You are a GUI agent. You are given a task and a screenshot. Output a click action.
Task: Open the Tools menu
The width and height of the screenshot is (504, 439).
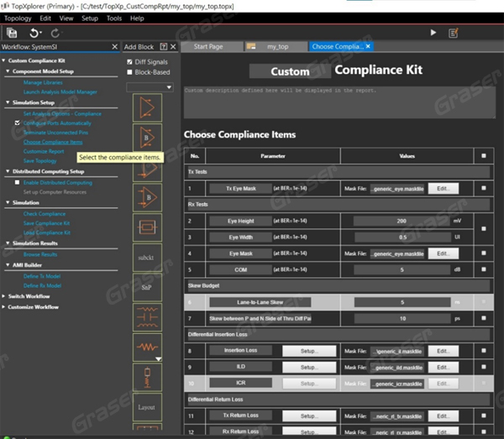tap(114, 18)
